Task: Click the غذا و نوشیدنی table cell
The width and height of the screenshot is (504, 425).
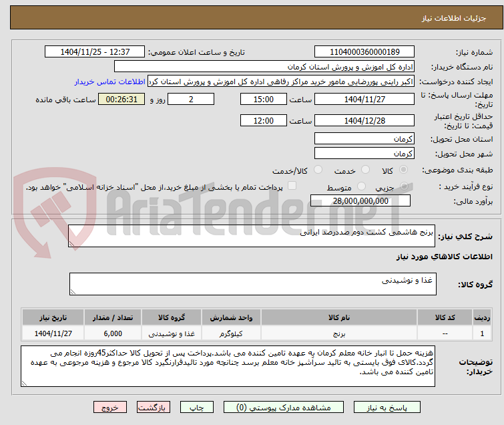Action: (x=172, y=333)
